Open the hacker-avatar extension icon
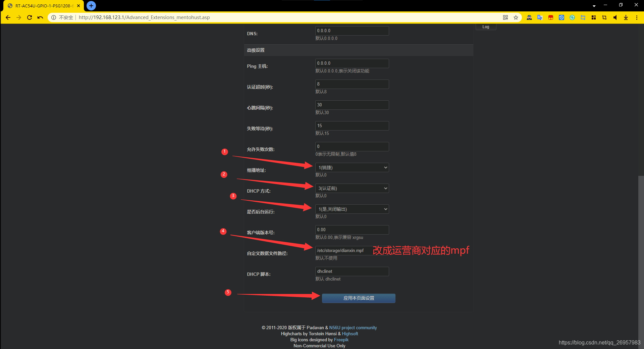Image resolution: width=644 pixels, height=349 pixels. point(529,17)
